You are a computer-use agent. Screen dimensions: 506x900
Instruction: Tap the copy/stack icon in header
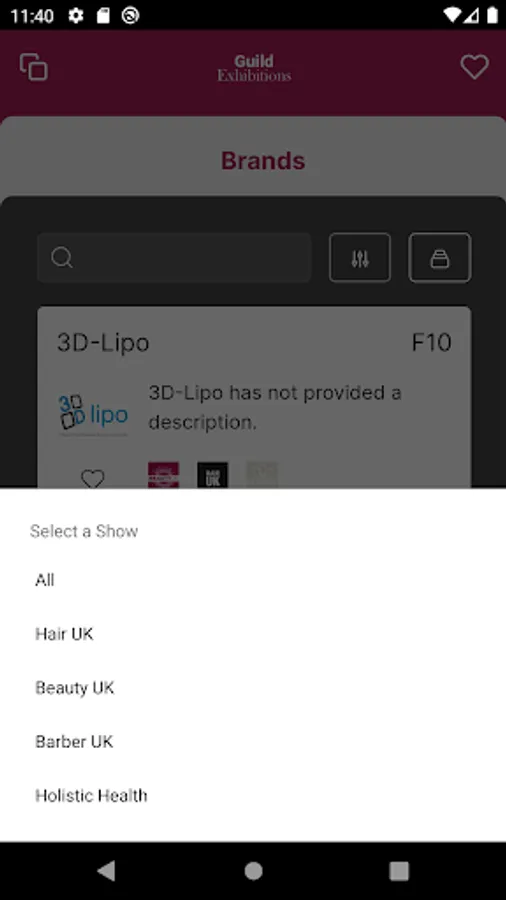(x=34, y=67)
